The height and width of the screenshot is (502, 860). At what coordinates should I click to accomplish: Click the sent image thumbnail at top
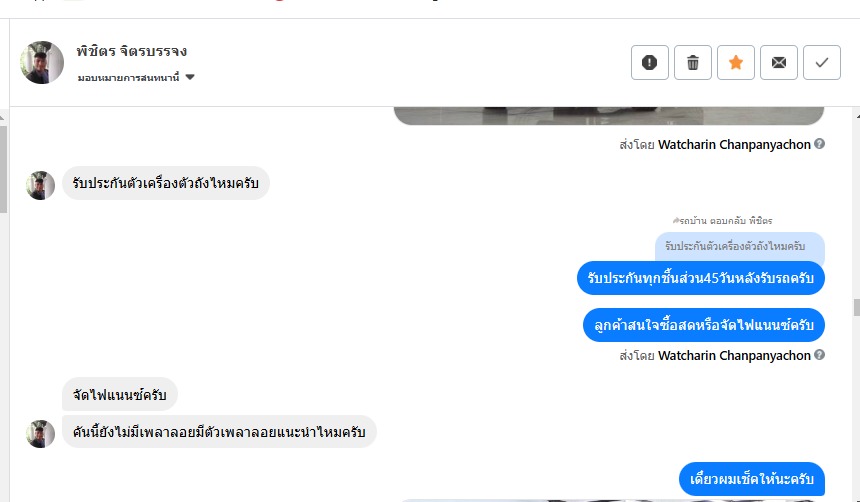[609, 116]
